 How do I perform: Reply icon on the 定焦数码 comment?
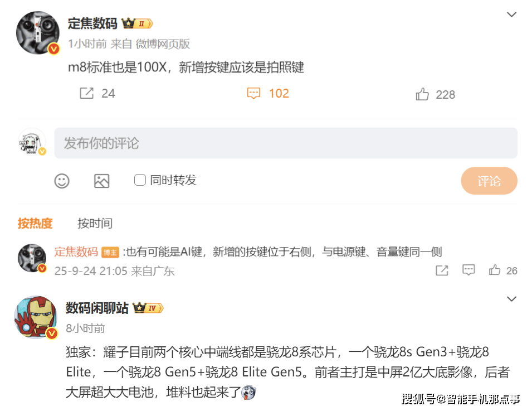click(x=468, y=270)
